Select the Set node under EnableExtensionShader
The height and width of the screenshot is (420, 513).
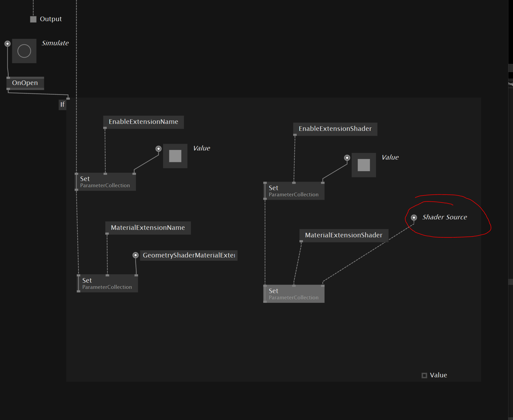coord(294,191)
